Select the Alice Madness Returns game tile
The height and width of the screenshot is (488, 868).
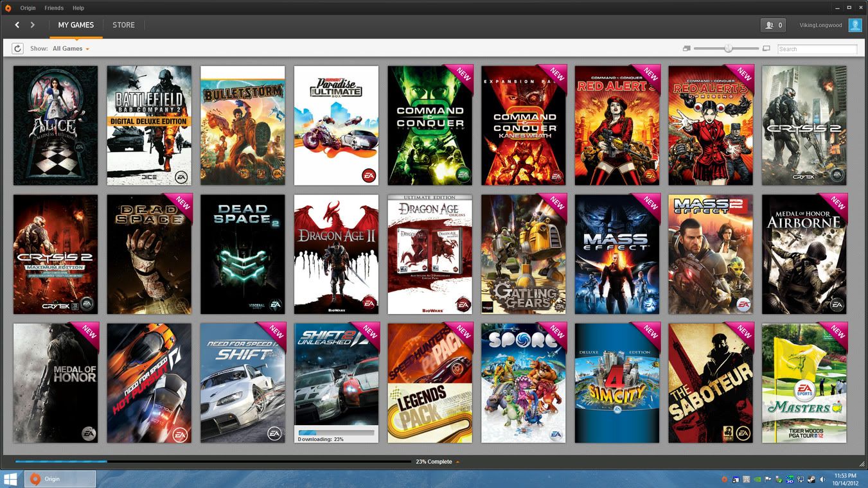pos(55,125)
